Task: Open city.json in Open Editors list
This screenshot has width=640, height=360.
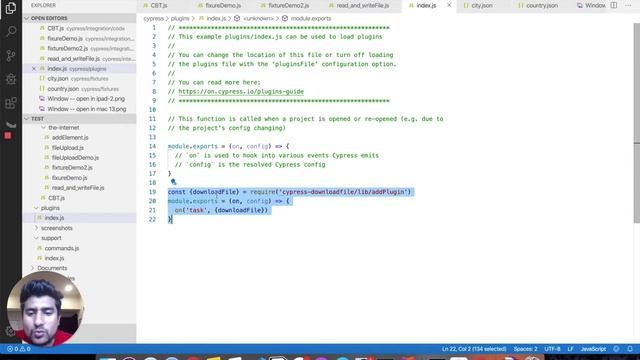Action: pos(80,79)
